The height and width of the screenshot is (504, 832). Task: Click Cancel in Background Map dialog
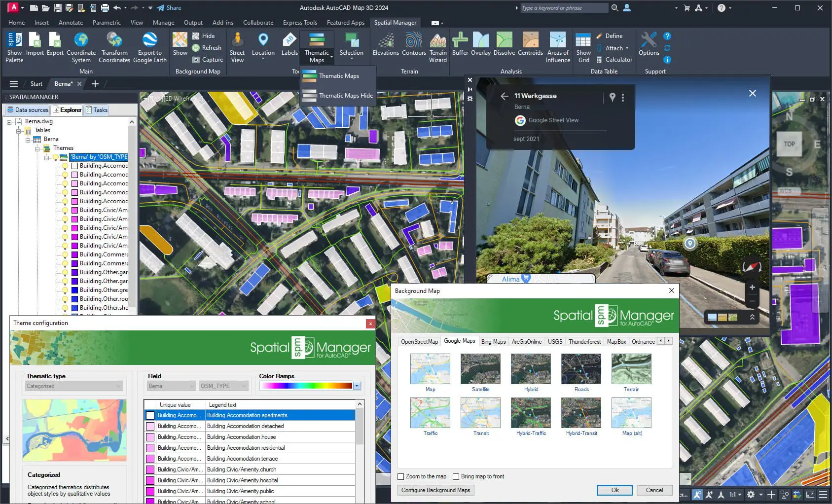click(654, 490)
